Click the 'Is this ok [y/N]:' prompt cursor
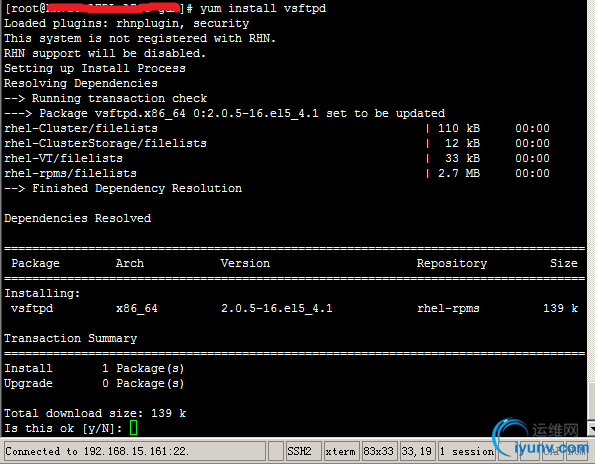This screenshot has width=595, height=464. (133, 428)
